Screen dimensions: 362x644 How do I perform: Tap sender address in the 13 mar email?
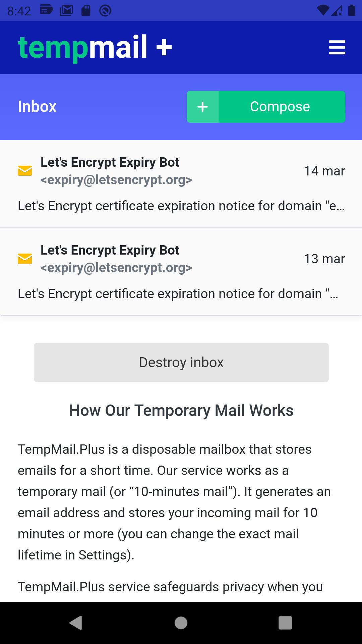pyautogui.click(x=116, y=268)
